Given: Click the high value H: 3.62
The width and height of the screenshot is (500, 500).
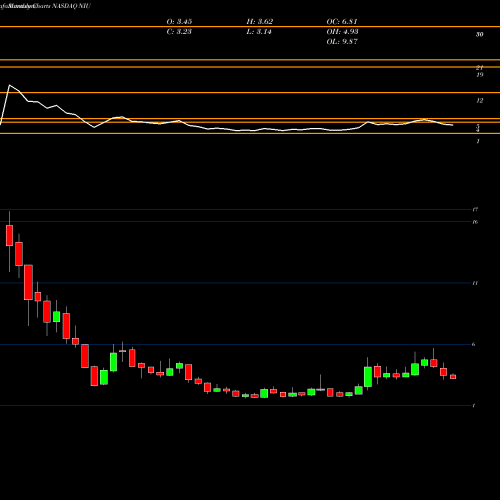Looking at the screenshot, I should coord(260,22).
